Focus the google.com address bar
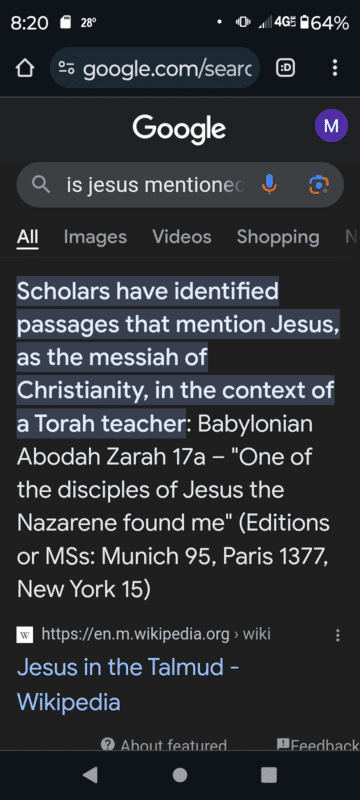This screenshot has width=360, height=800. click(x=155, y=68)
